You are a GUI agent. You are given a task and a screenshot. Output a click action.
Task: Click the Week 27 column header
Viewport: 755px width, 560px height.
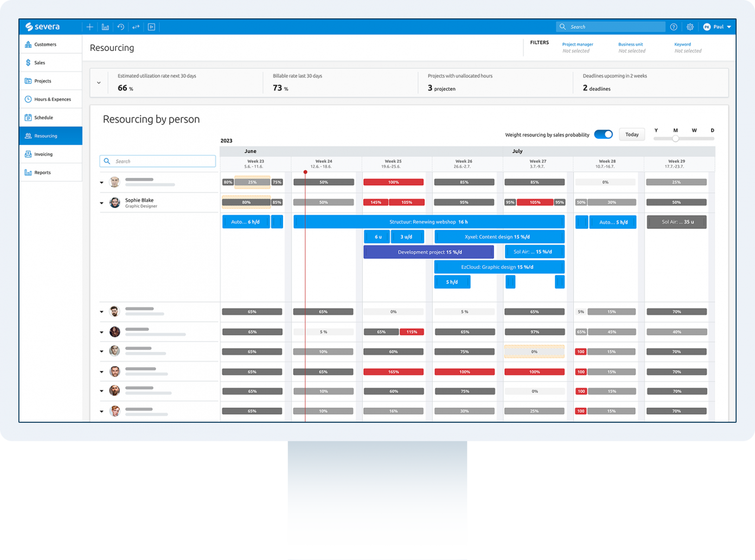point(538,164)
